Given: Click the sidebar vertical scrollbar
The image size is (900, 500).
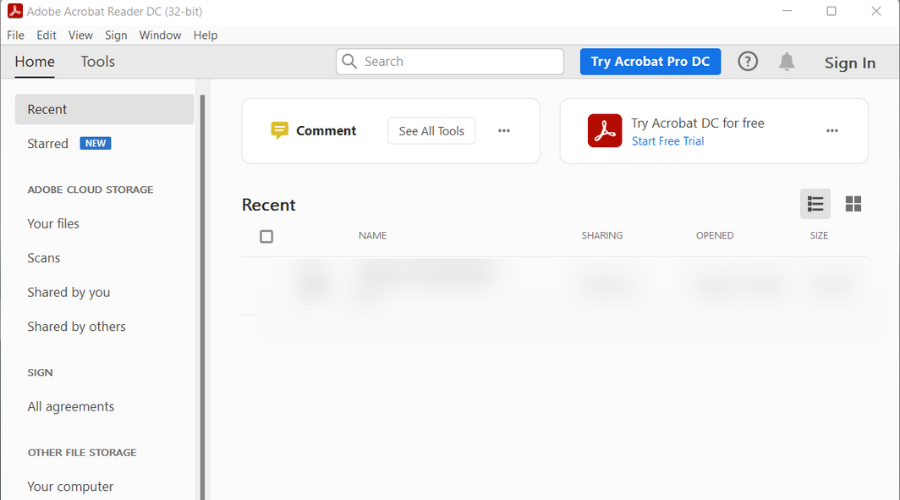Looking at the screenshot, I should point(202,296).
